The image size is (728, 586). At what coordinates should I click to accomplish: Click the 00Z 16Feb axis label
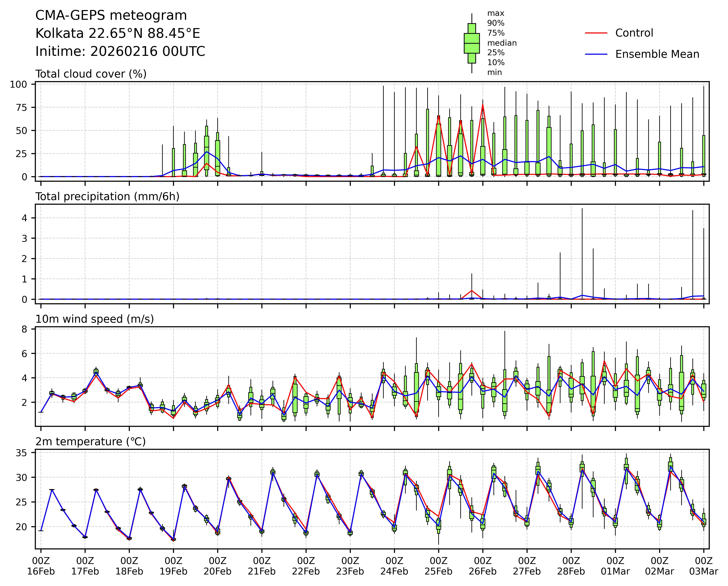pos(41,566)
